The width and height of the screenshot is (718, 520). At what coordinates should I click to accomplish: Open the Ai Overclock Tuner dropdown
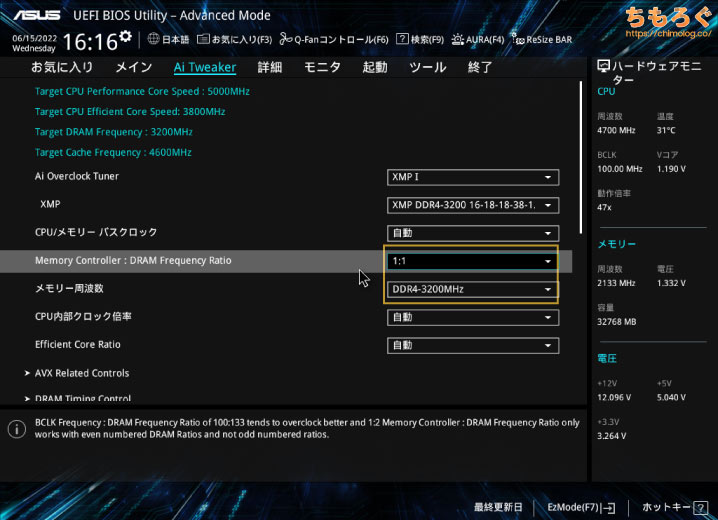pyautogui.click(x=473, y=177)
